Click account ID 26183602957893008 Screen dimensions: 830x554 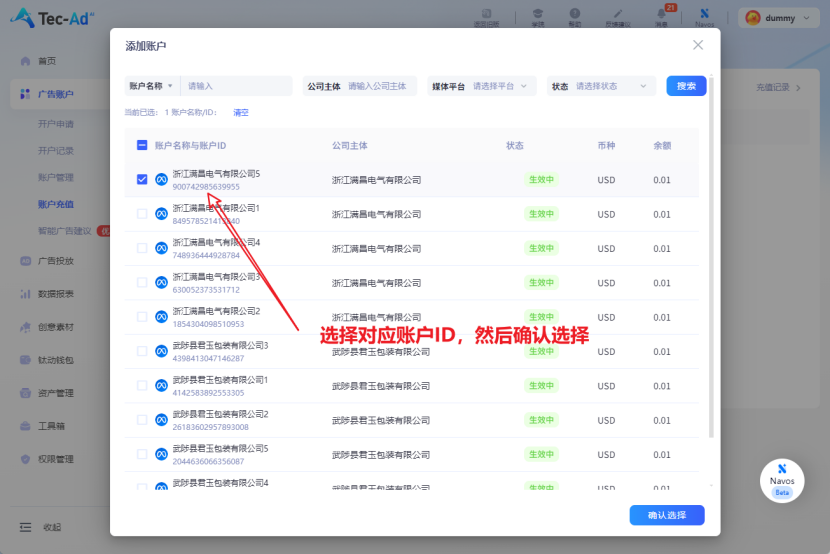click(x=210, y=427)
